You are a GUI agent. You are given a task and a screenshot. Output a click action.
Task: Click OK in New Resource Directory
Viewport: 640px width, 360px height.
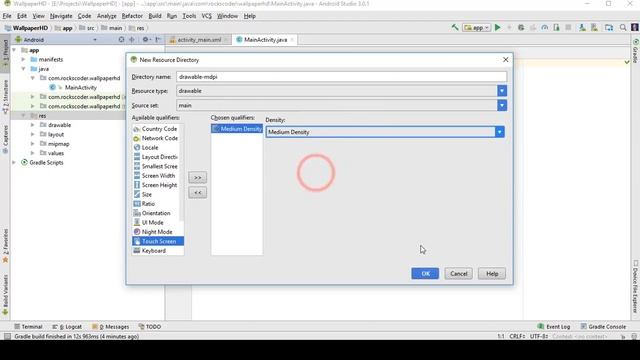[x=425, y=273]
